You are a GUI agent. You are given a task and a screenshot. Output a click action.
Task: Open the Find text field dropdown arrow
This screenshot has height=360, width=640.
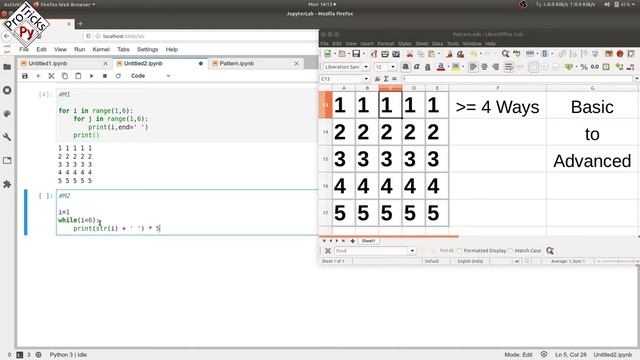click(x=412, y=251)
